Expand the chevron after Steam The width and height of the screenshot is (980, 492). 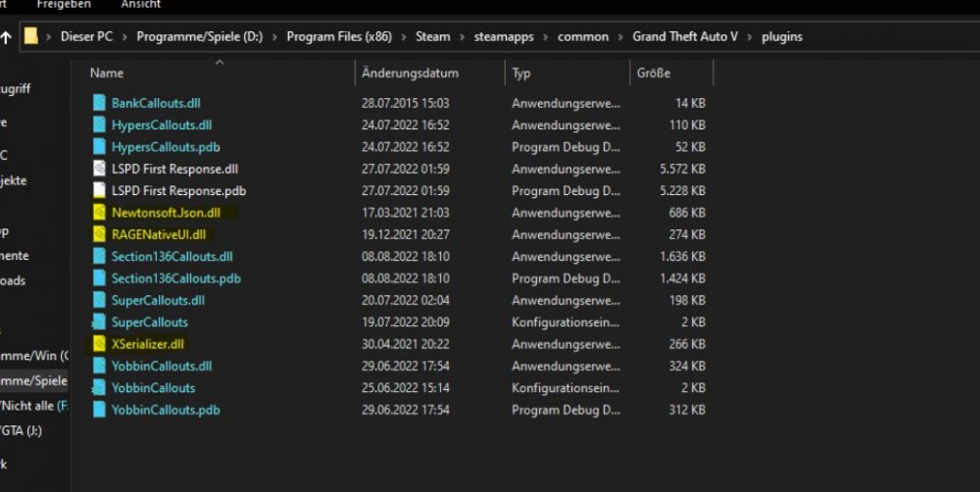[x=462, y=37]
